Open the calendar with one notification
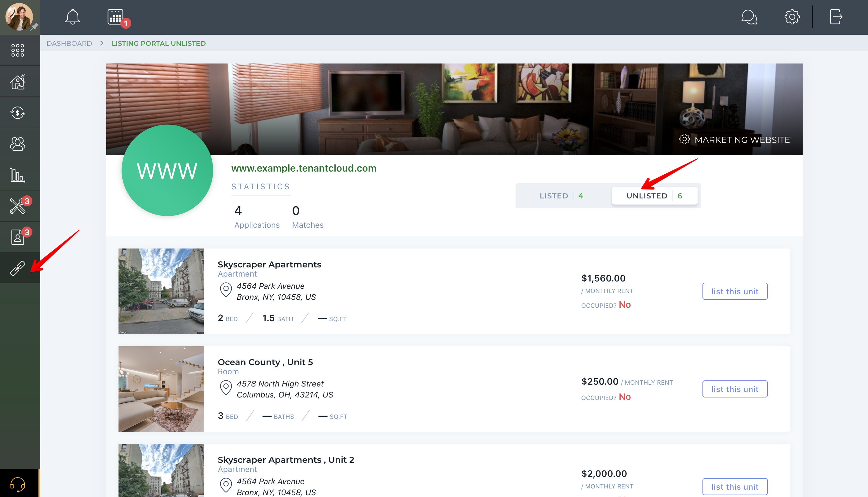The height and width of the screenshot is (497, 868). pyautogui.click(x=116, y=17)
